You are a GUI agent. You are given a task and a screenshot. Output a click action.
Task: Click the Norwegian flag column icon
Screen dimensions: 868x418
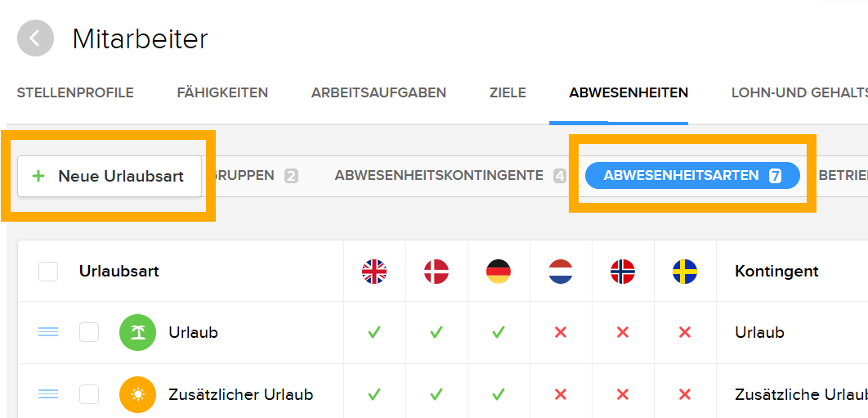click(623, 272)
